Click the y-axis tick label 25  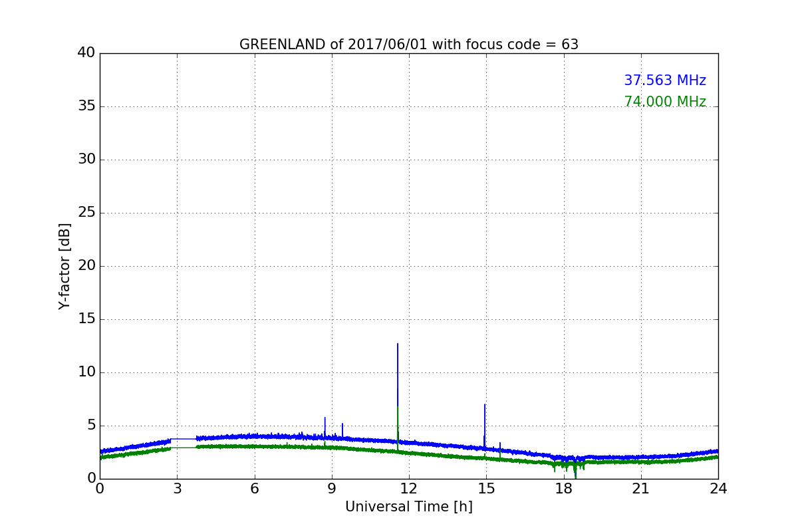coord(86,212)
